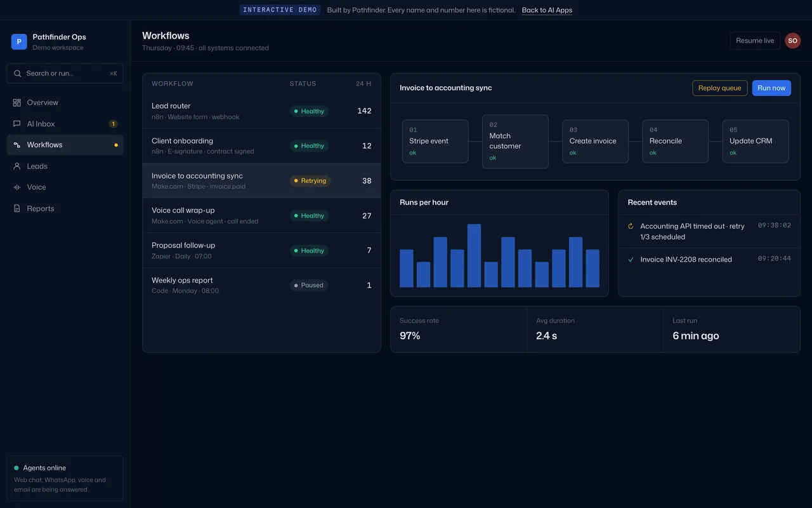Click the Search or run input field
The width and height of the screenshot is (812, 508).
65,74
